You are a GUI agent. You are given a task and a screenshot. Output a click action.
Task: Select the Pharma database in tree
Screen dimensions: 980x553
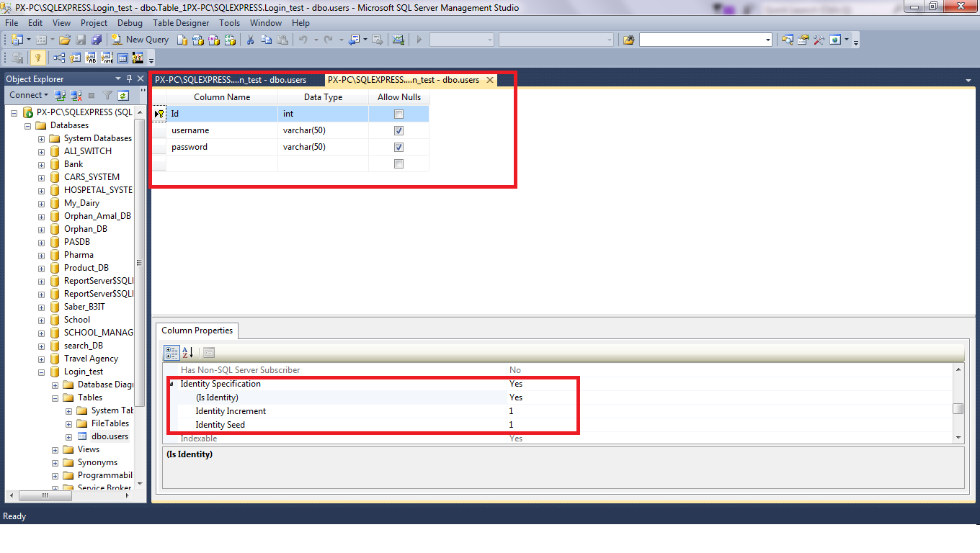(79, 255)
